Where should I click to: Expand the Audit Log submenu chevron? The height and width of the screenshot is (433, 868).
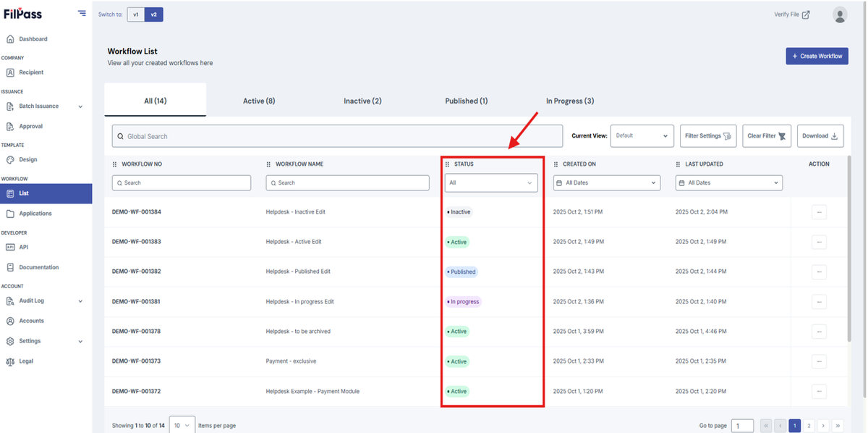(80, 300)
